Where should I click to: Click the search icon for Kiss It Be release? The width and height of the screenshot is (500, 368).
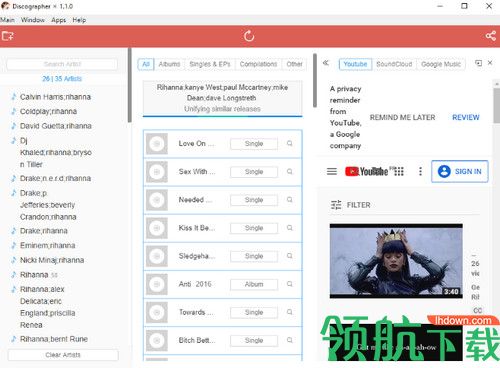click(290, 228)
